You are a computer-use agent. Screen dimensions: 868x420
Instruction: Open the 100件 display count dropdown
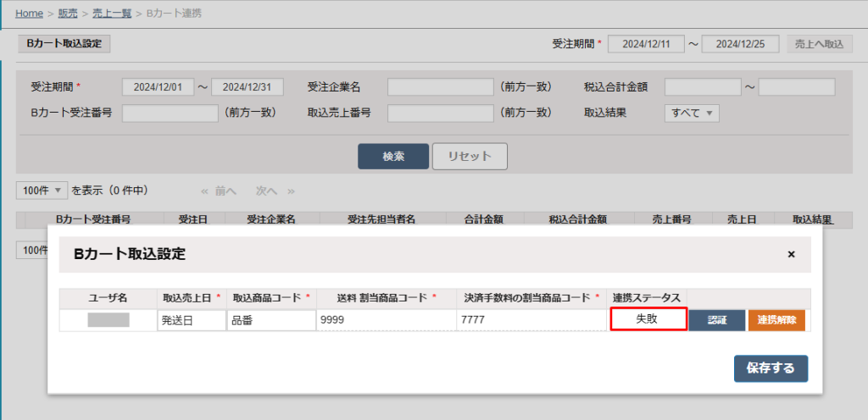click(42, 191)
